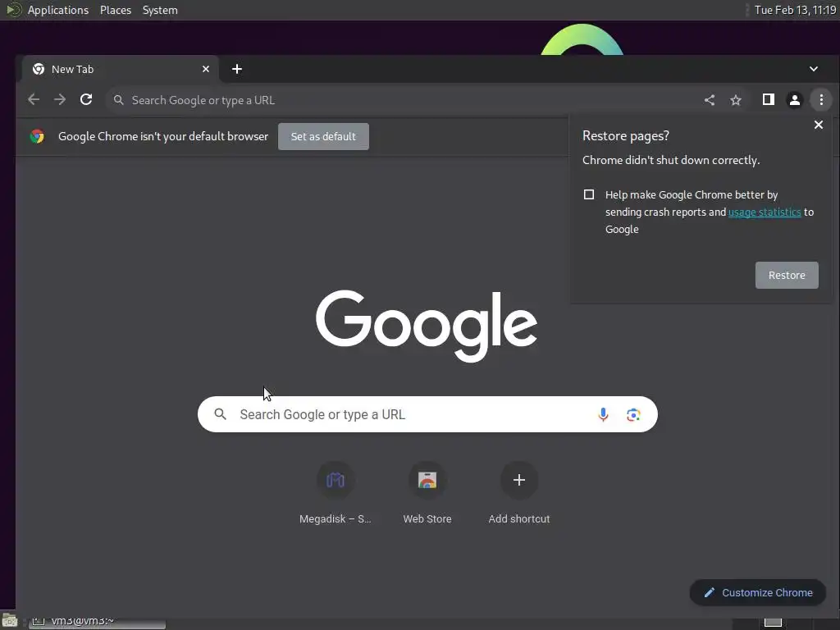The image size is (840, 630).
Task: Click the Google logo
Action: pos(427,326)
